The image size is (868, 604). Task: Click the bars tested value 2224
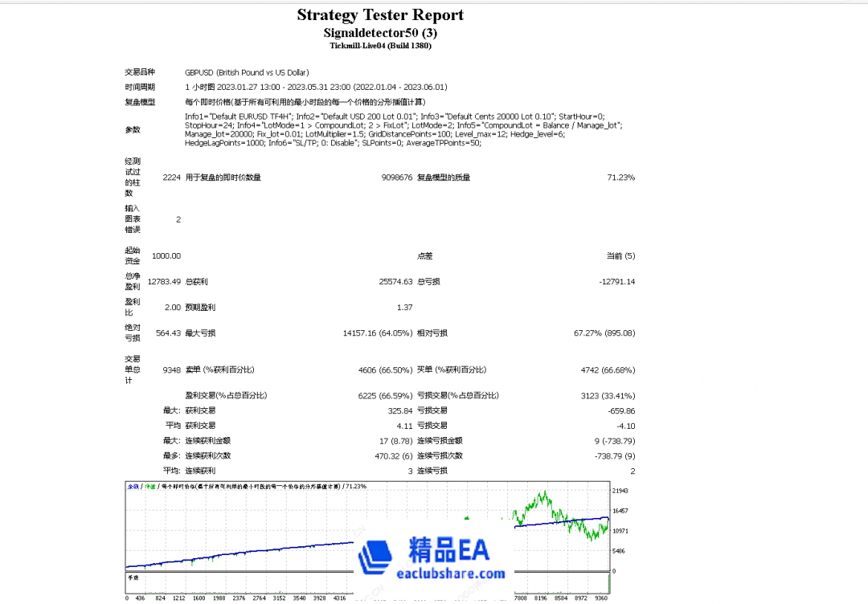(171, 178)
